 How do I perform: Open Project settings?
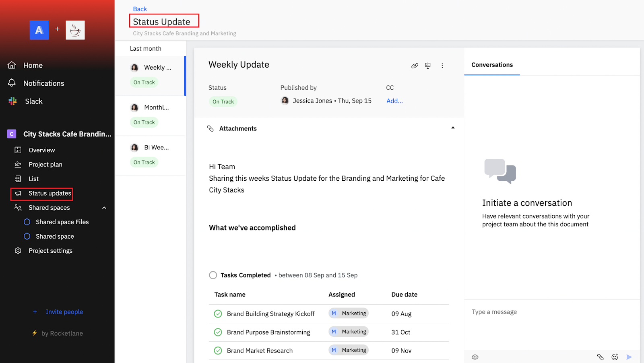(x=51, y=251)
